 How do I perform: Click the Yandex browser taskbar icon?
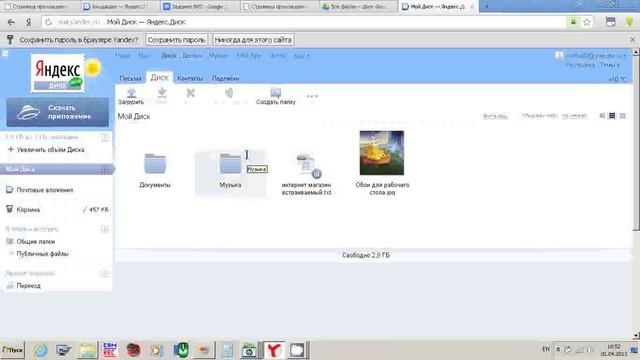pyautogui.click(x=274, y=350)
